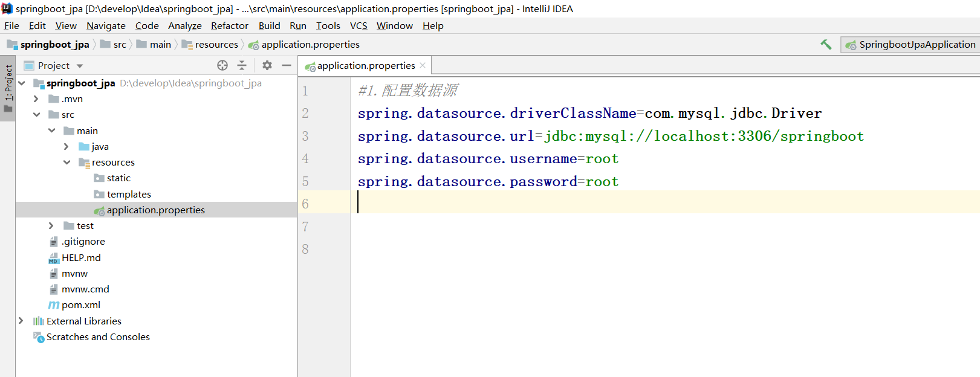The width and height of the screenshot is (980, 377).
Task: Select pom.xml in project tree
Action: tap(81, 305)
